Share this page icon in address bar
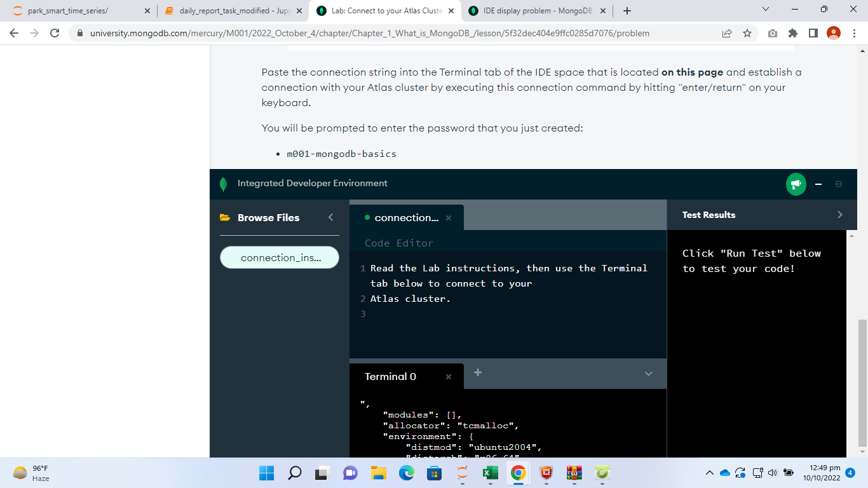868x488 pixels. pyautogui.click(x=727, y=33)
